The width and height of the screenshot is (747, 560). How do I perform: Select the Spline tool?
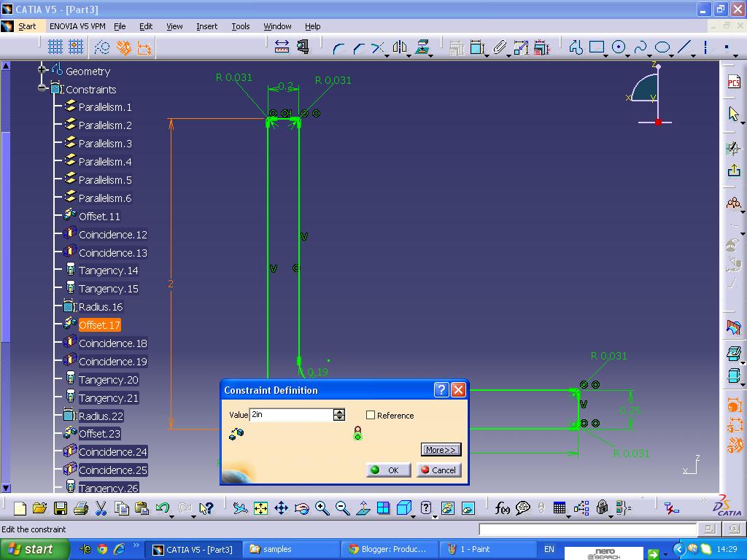(642, 46)
